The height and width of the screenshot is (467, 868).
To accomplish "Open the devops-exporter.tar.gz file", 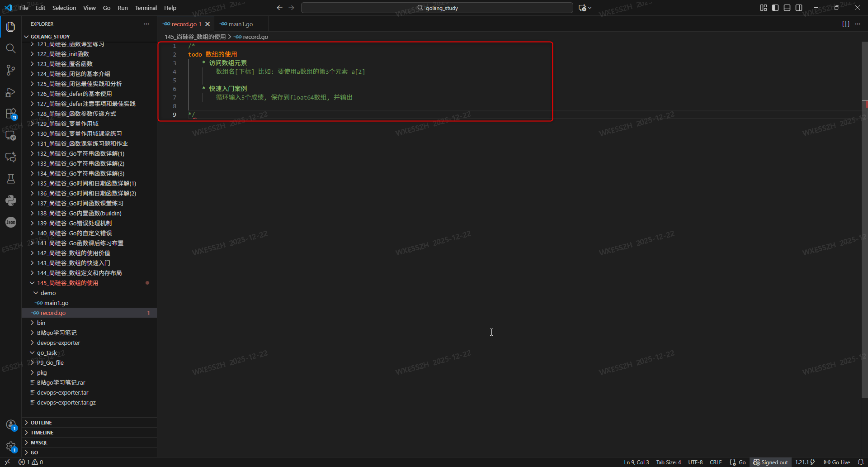I will [90, 402].
